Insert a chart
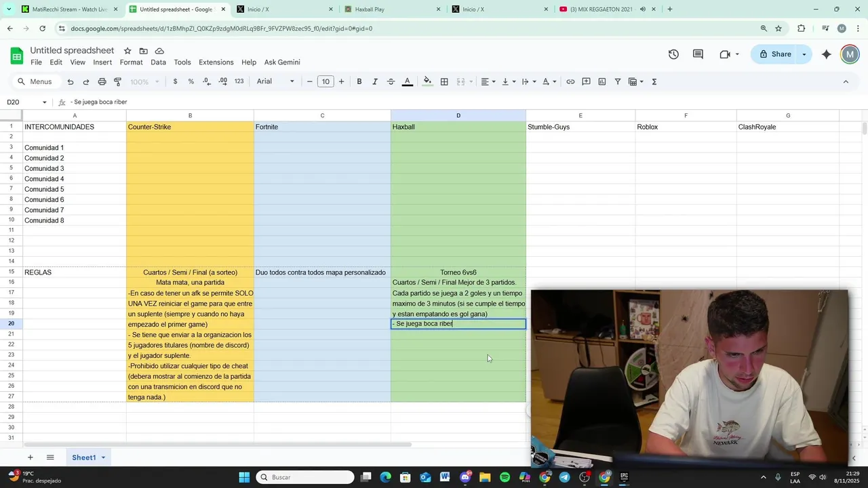 pos(601,81)
